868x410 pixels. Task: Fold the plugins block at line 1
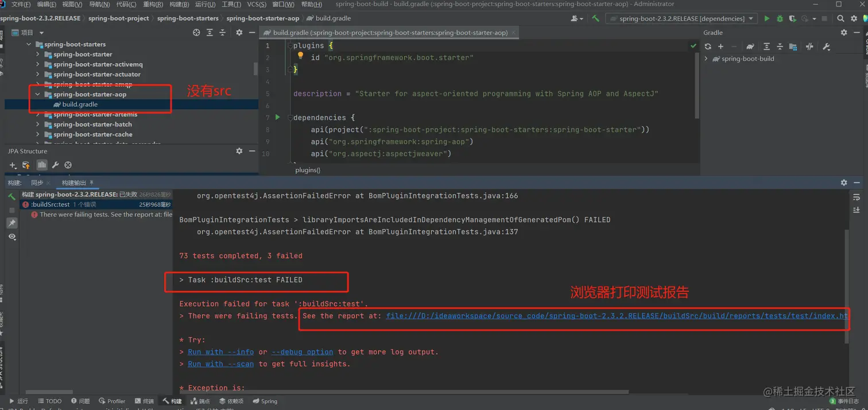(x=290, y=45)
